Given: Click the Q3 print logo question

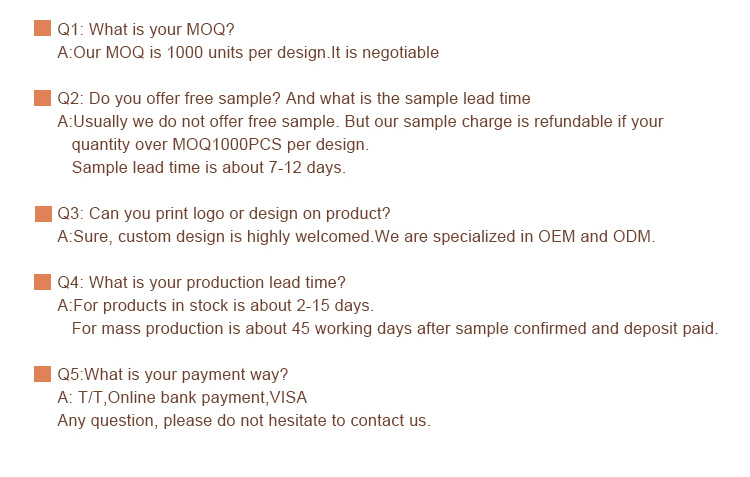Looking at the screenshot, I should pos(224,214).
